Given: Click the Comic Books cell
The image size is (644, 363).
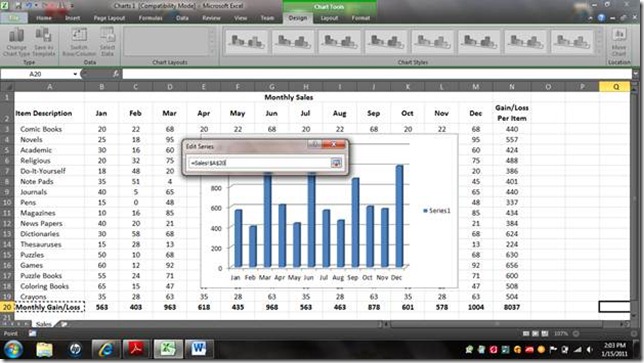Looking at the screenshot, I should coord(50,129).
